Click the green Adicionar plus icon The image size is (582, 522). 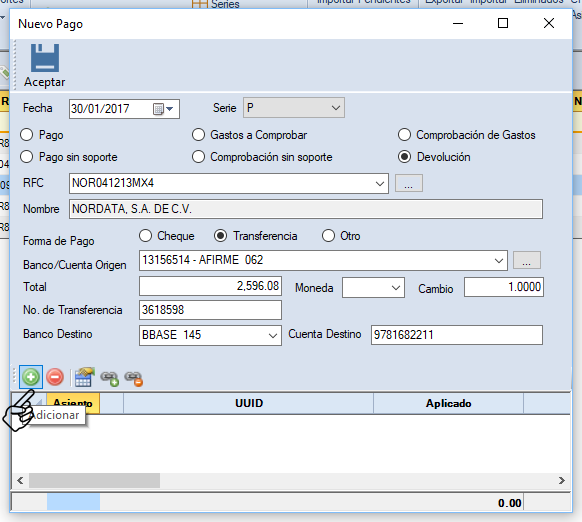pos(31,377)
